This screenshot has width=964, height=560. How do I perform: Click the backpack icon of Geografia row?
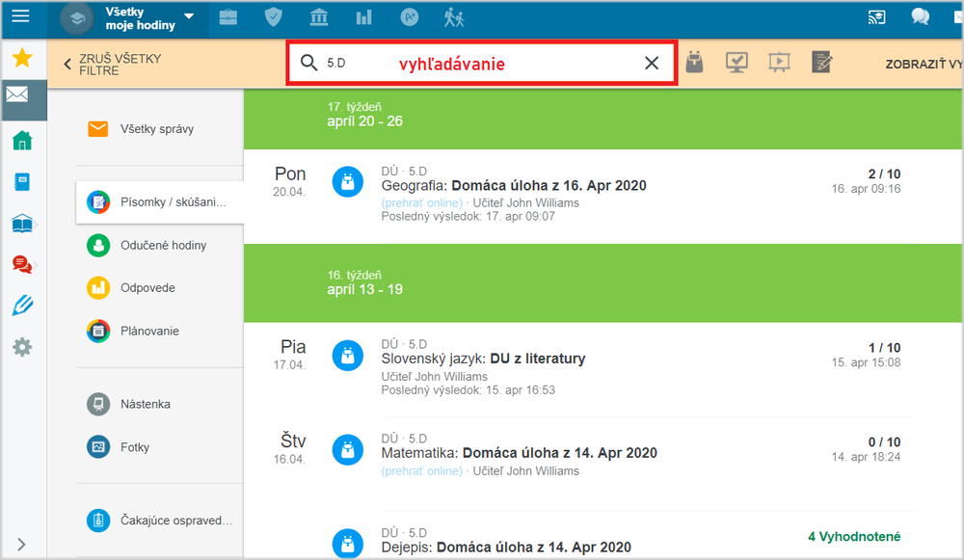click(x=348, y=182)
